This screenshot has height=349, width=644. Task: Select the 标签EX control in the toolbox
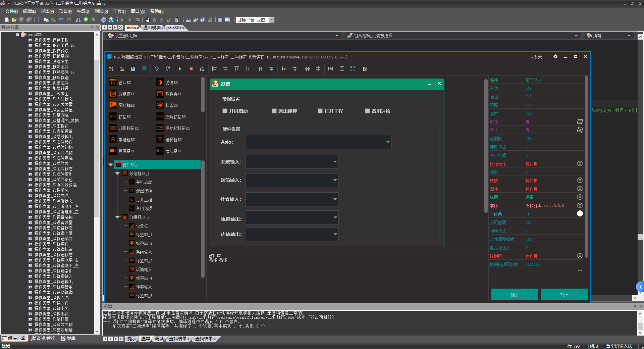(167, 105)
